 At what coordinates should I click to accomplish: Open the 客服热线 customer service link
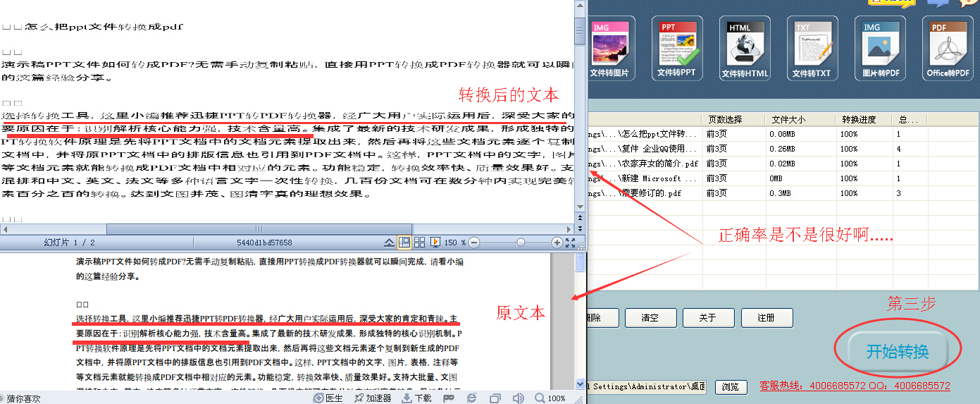(855, 386)
